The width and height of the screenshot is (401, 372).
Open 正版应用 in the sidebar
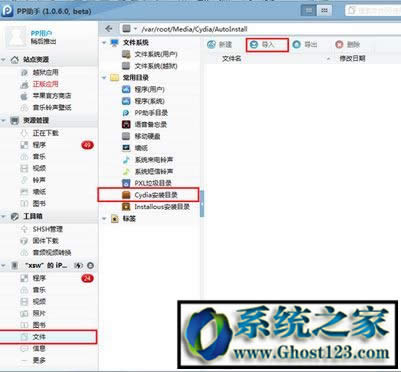pyautogui.click(x=45, y=84)
